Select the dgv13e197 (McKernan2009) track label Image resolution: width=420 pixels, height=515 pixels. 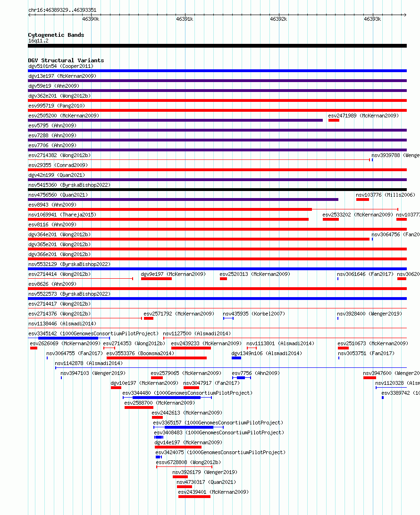tap(62, 76)
